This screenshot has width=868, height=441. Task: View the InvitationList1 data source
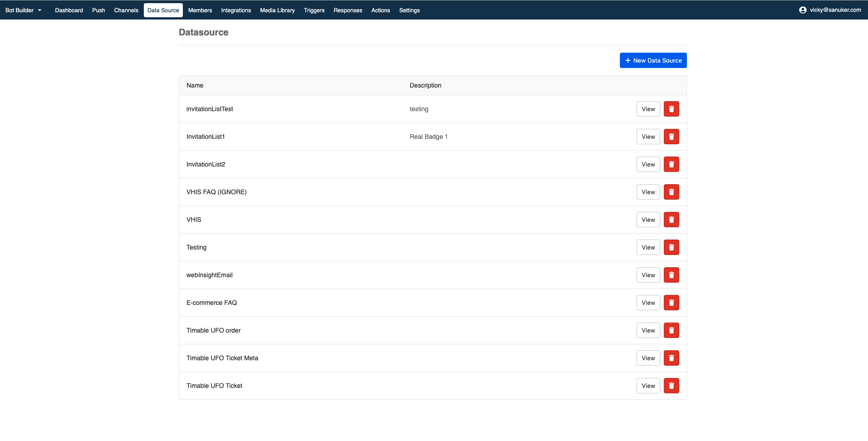click(648, 137)
